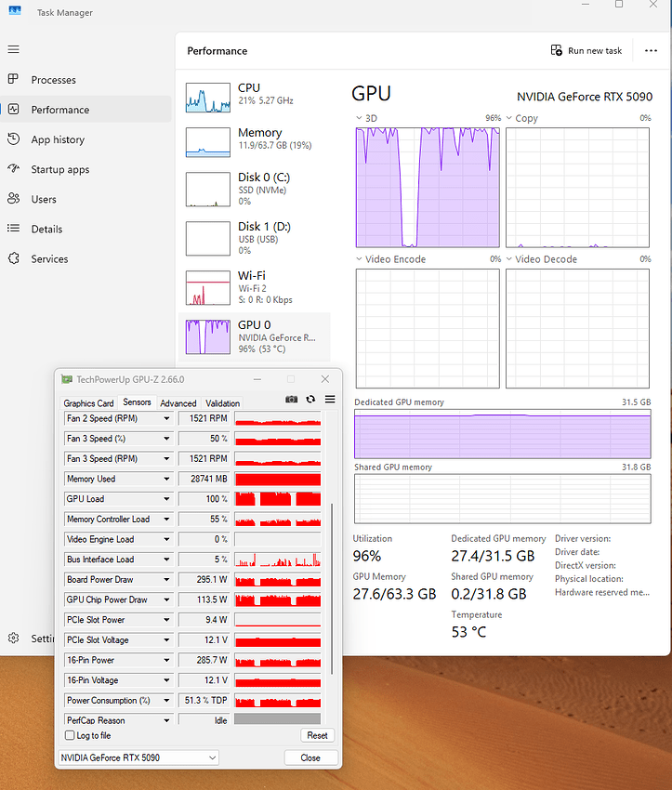This screenshot has width=672, height=790.
Task: Open the Memory Used sensor dropdown arrow
Action: coord(166,479)
